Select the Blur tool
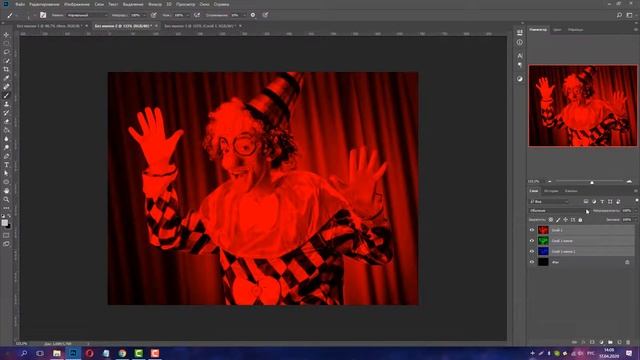The height and width of the screenshot is (360, 640). (6, 139)
